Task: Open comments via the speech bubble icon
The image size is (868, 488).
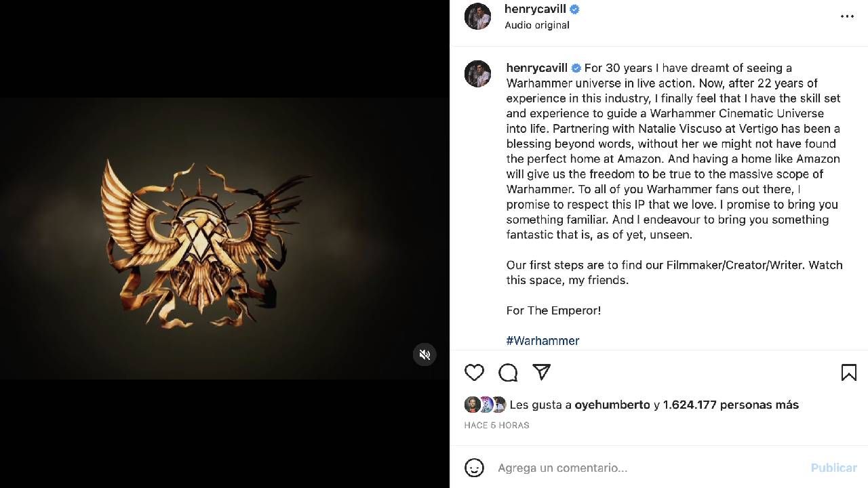Action: (x=508, y=372)
